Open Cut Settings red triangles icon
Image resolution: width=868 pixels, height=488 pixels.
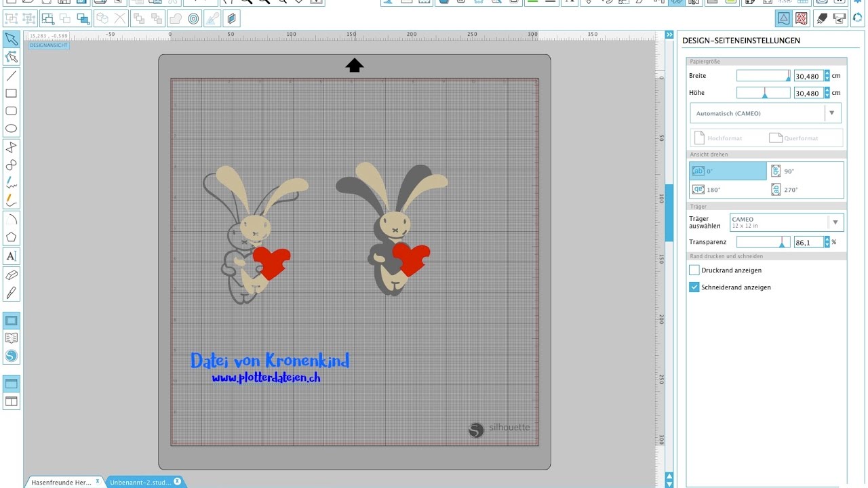(x=802, y=18)
